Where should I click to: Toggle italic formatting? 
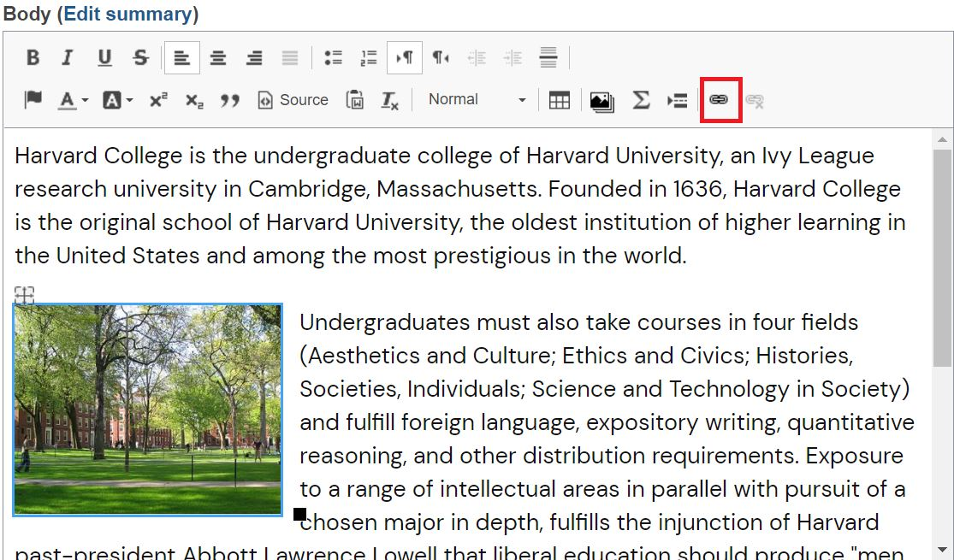(x=68, y=58)
